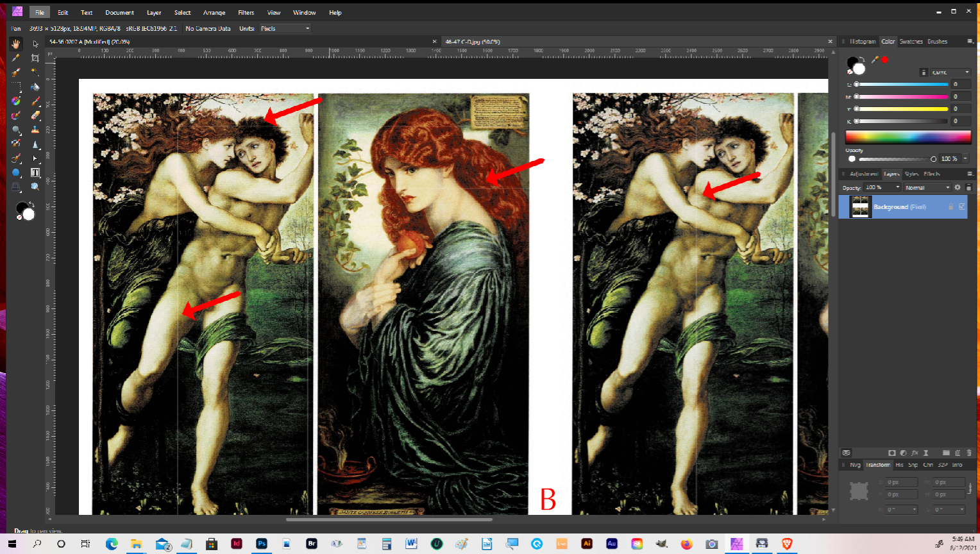Select the Paint Mixer Brush tool
Viewport: 980px width, 554px height.
15,115
